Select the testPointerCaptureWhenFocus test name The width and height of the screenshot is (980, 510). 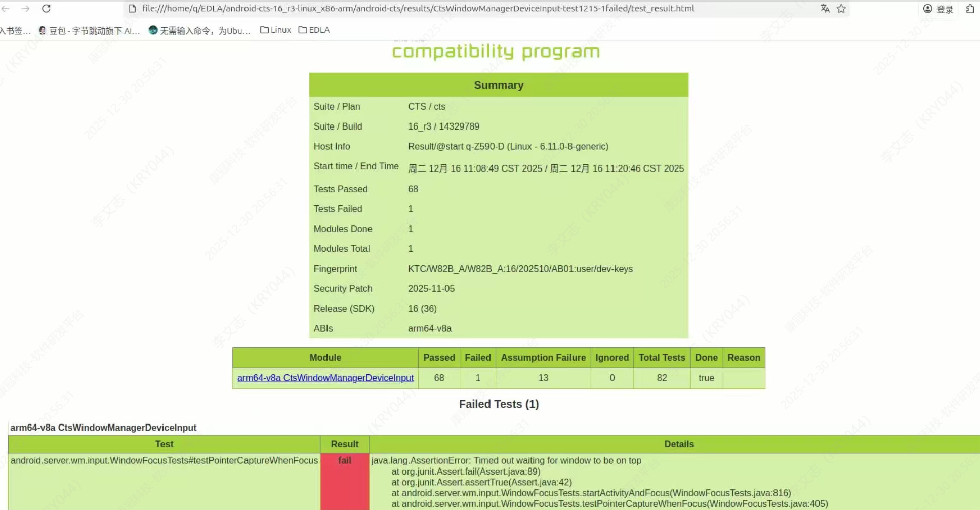tap(164, 460)
